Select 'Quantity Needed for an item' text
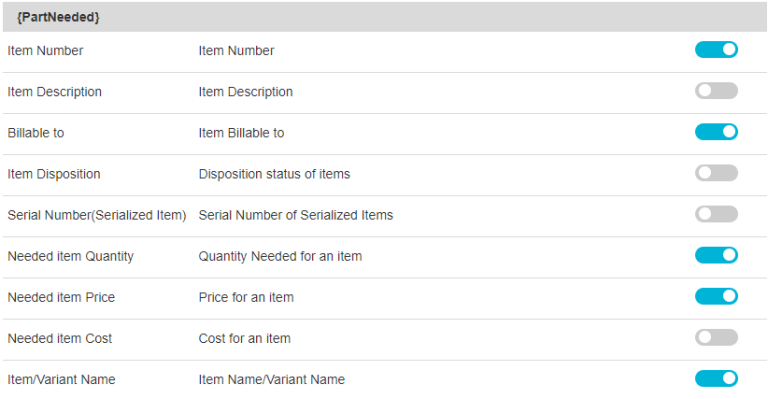The height and width of the screenshot is (399, 768). tap(280, 257)
